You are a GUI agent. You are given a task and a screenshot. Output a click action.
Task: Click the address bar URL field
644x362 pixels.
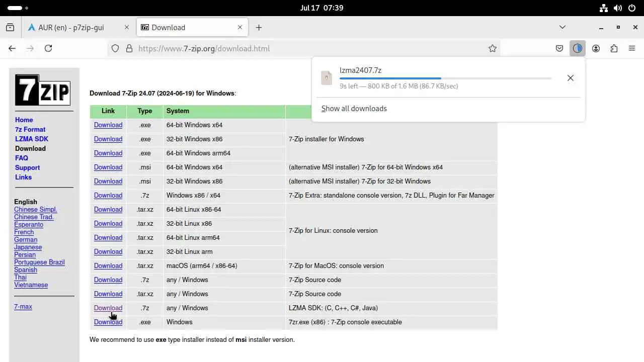302,48
